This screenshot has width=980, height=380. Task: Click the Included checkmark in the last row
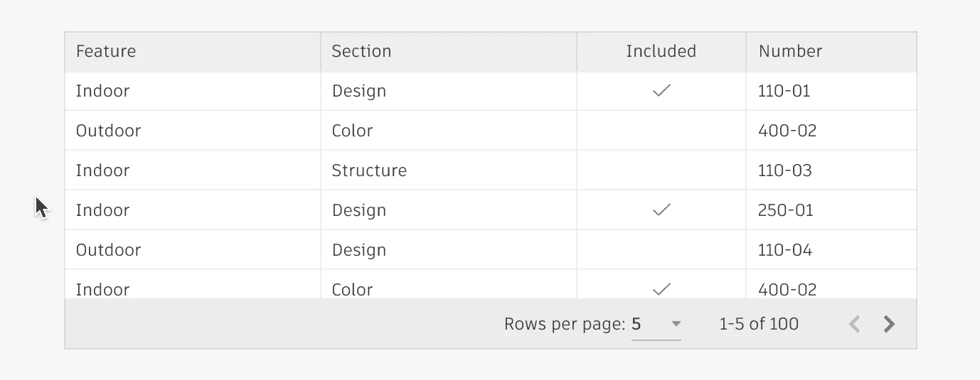pyautogui.click(x=661, y=289)
